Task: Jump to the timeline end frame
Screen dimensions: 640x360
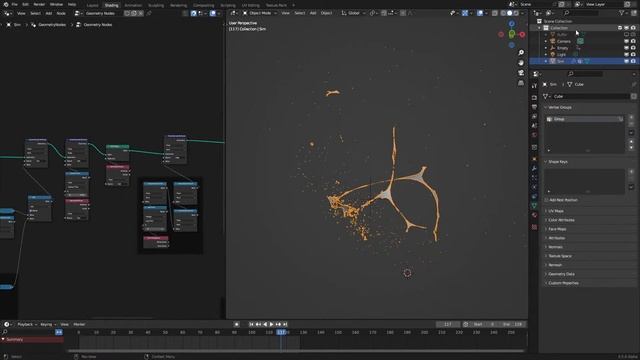Action: (x=285, y=324)
